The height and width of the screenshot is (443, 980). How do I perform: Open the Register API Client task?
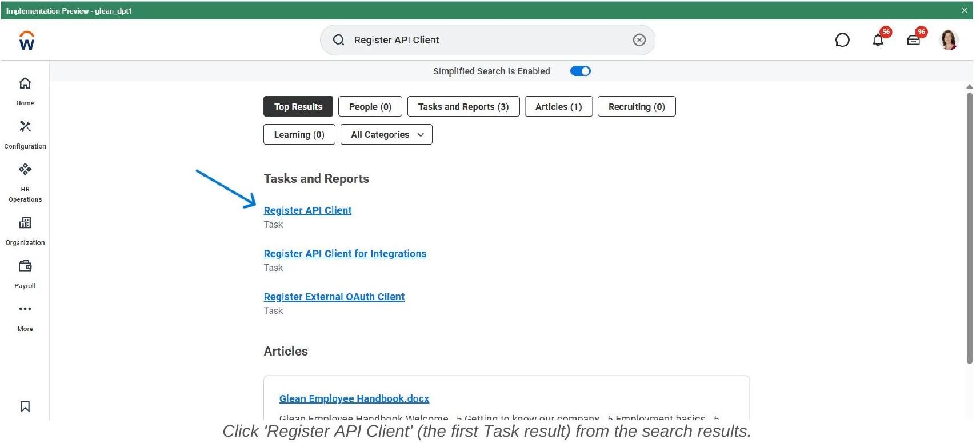coord(307,210)
